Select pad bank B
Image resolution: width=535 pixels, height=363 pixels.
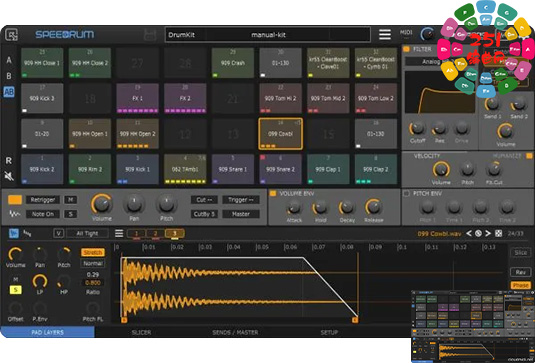click(x=9, y=76)
